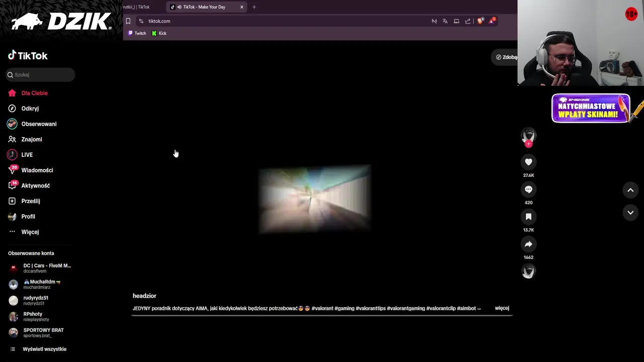Screen dimensions: 644x362
Task: Open DC | Cars - FiveM followed account
Action: click(40, 268)
